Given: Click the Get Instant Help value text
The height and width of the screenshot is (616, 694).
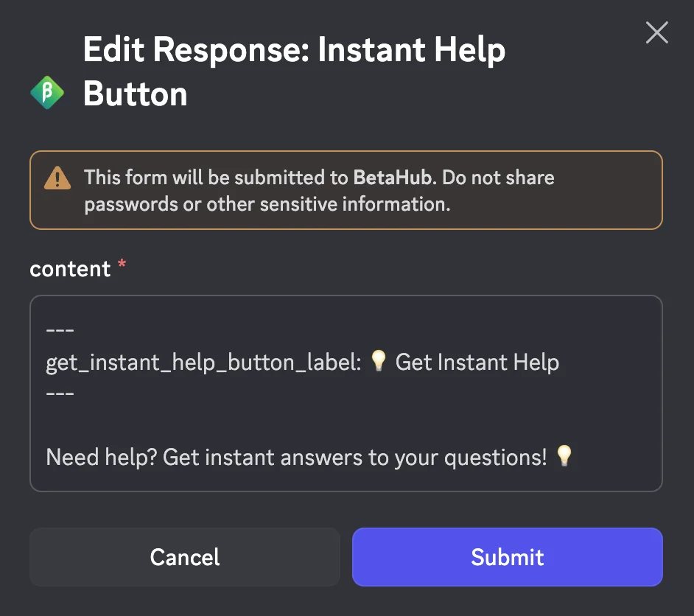Looking at the screenshot, I should point(477,363).
